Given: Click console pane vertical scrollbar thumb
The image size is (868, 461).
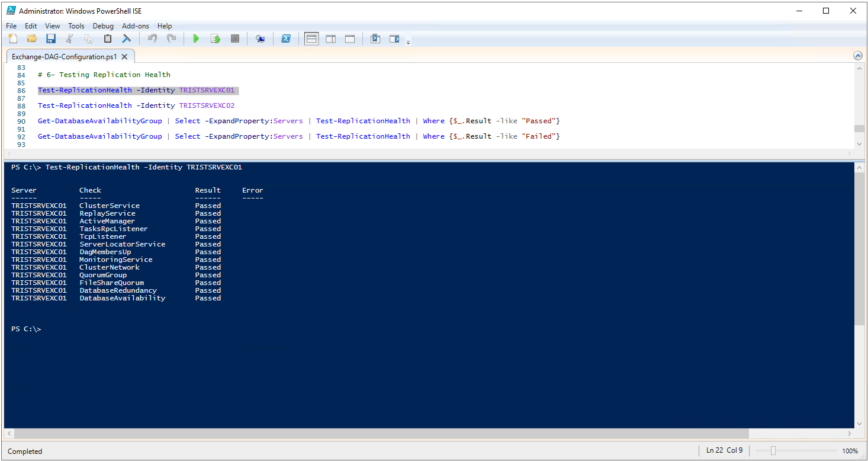Looking at the screenshot, I should (x=859, y=249).
